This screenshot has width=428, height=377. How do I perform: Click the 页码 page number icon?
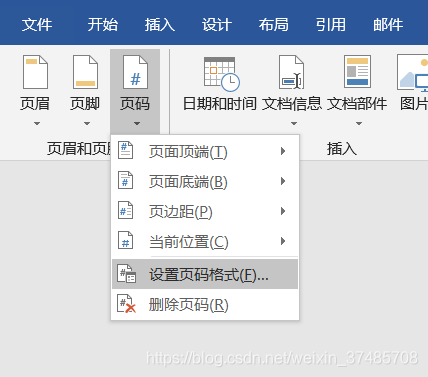[x=135, y=72]
